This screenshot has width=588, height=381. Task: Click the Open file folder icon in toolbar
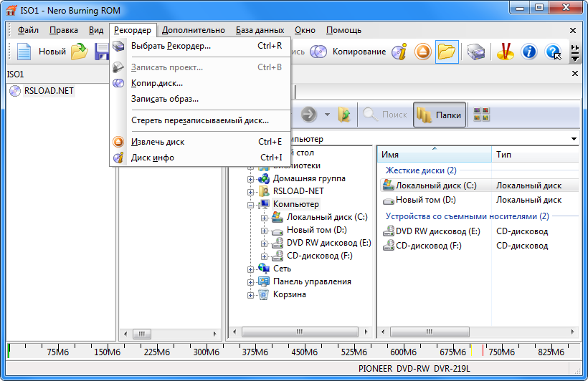[80, 52]
